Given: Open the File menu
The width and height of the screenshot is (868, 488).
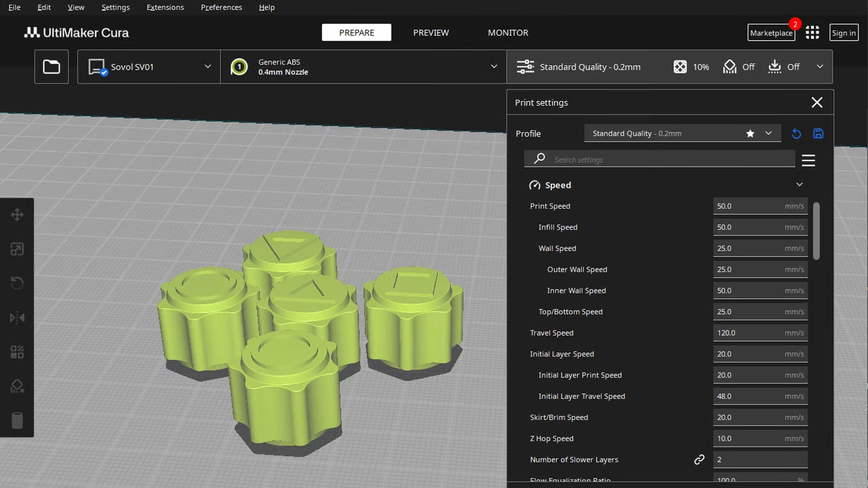Looking at the screenshot, I should pyautogui.click(x=14, y=7).
